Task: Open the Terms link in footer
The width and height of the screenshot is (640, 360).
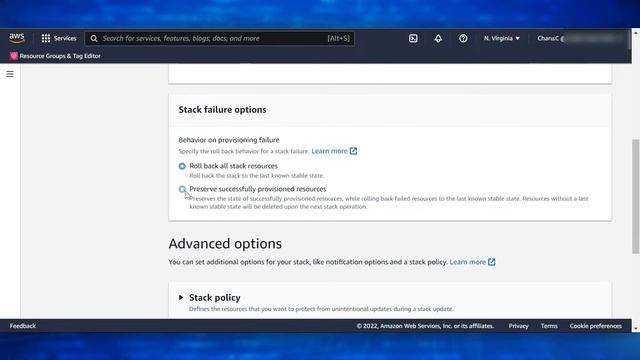Action: point(549,326)
